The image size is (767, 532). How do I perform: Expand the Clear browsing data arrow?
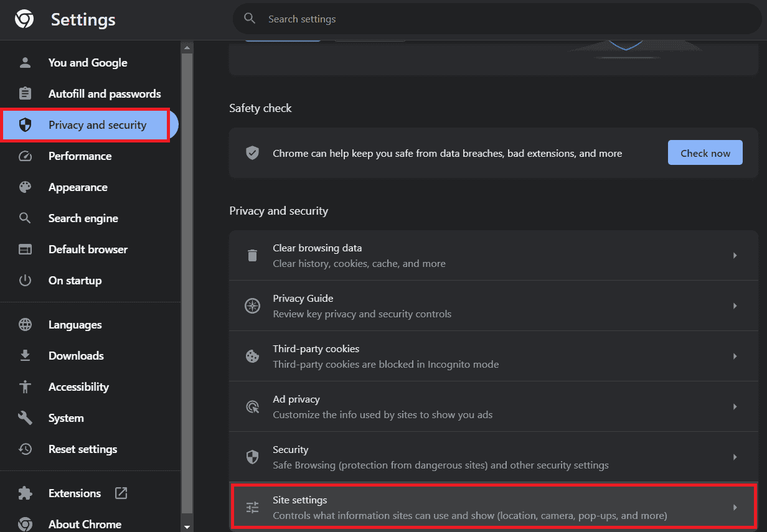click(734, 255)
